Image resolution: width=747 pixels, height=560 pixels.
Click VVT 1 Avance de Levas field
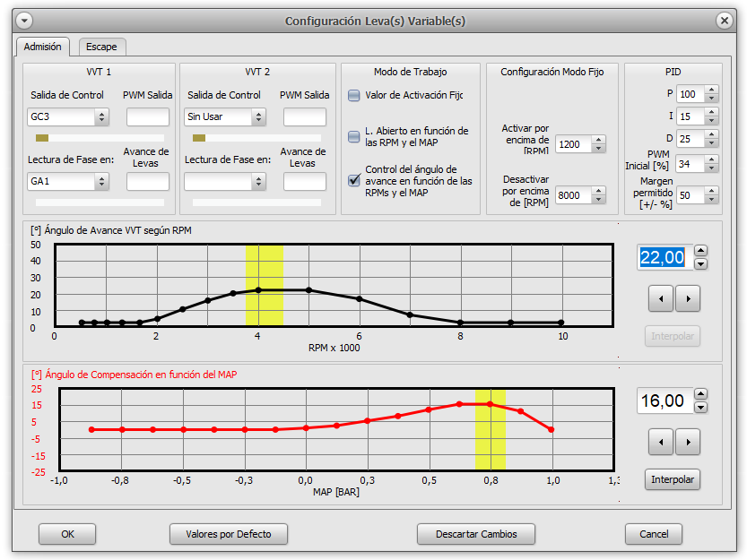pos(148,181)
